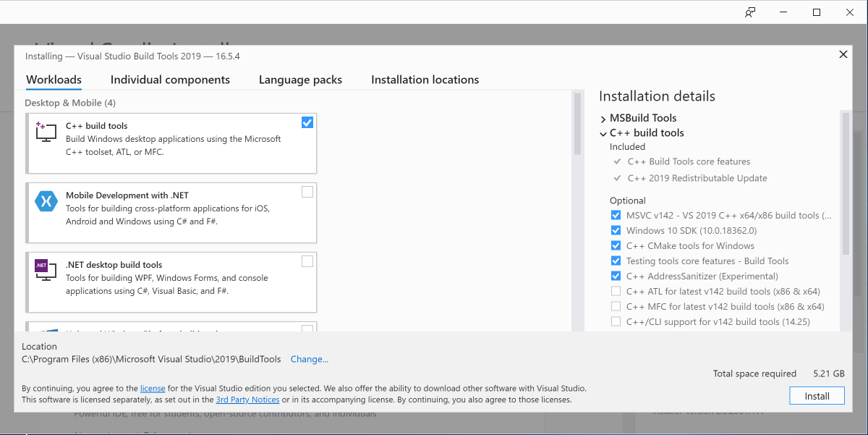Uncheck MSVC v142 build tools component
Image resolution: width=868 pixels, height=435 pixels.
616,215
